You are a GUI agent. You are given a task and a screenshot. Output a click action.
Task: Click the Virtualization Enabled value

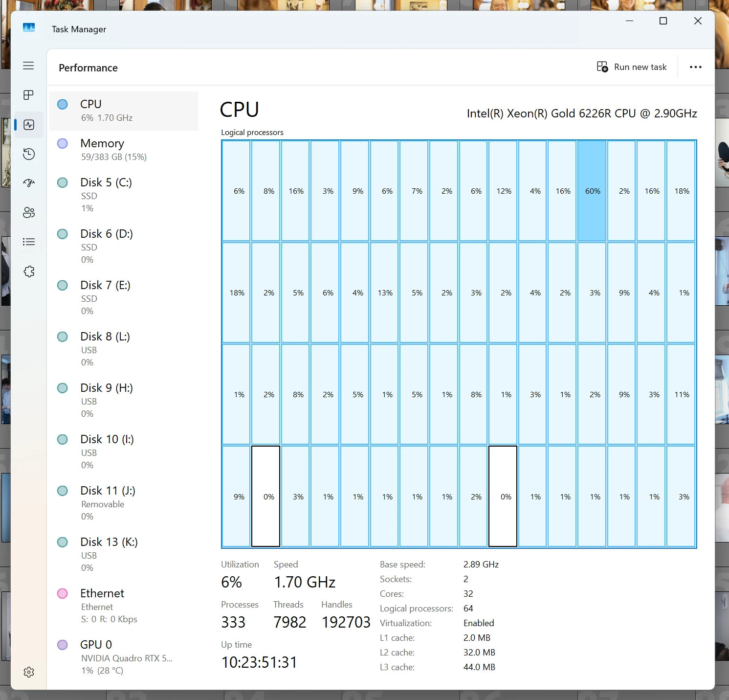(x=479, y=623)
